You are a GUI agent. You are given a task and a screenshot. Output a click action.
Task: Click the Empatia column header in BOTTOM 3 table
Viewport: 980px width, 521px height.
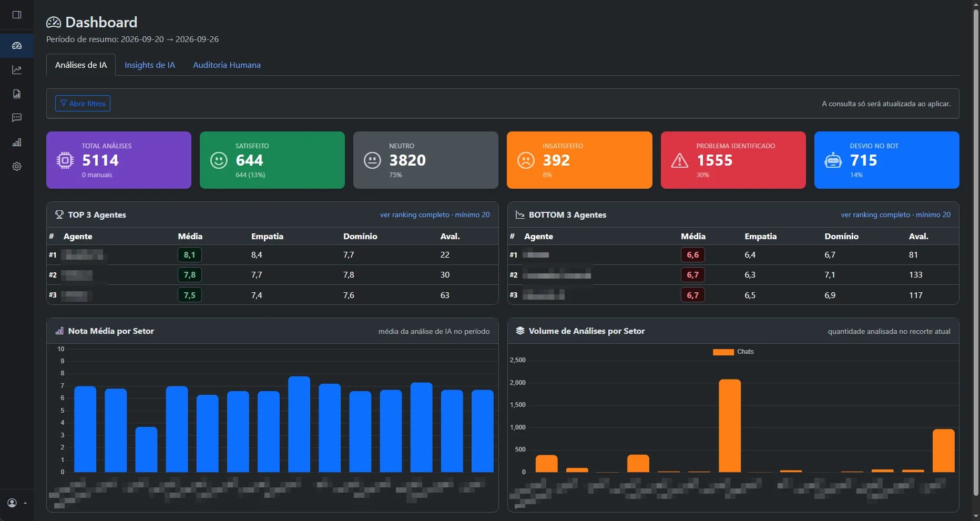[x=760, y=236]
